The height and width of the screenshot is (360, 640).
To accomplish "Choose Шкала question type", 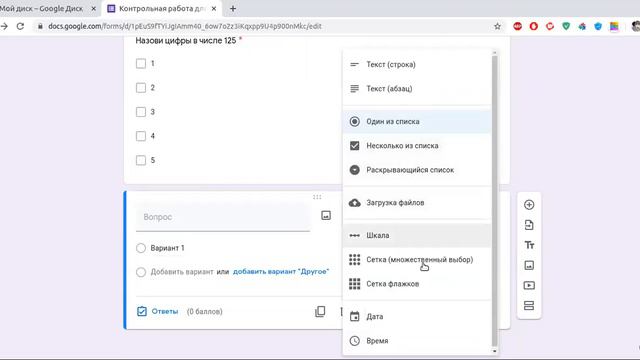I will tap(417, 236).
